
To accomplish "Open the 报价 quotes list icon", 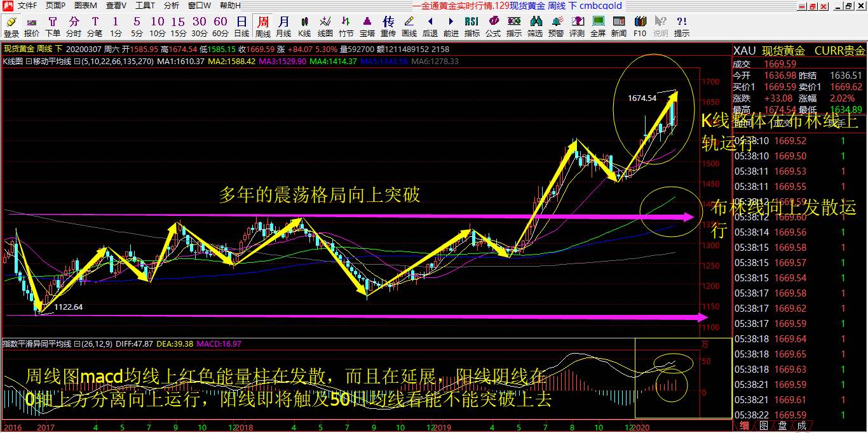I will point(32,27).
